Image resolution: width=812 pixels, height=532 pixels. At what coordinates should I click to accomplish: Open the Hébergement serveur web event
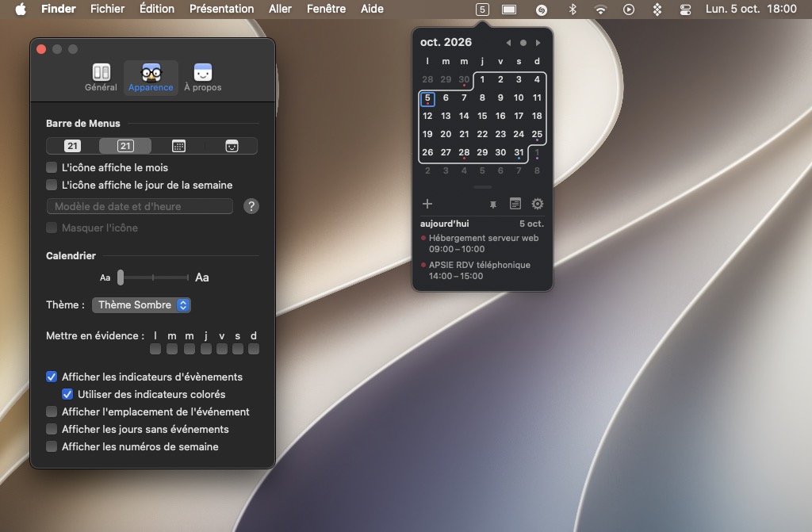click(483, 243)
